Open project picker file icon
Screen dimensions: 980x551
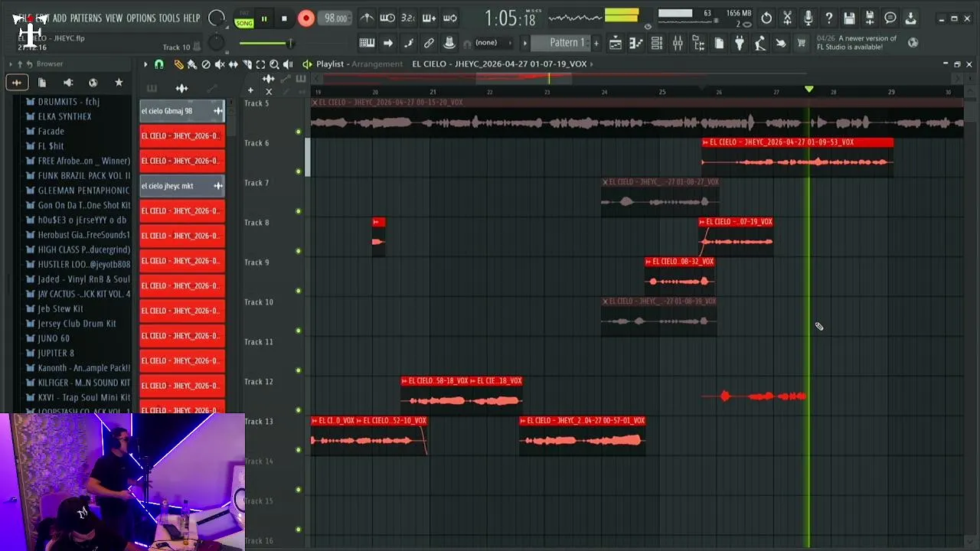[719, 44]
